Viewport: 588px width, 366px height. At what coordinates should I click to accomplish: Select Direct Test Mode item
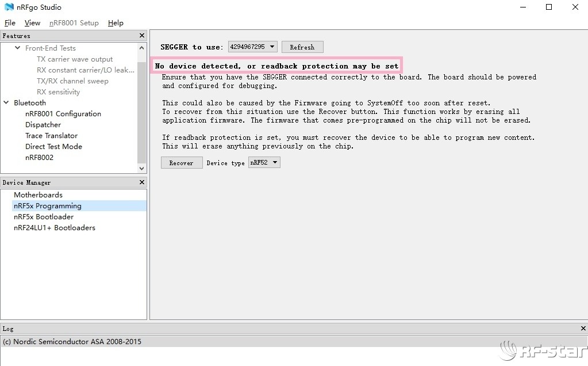tap(53, 147)
